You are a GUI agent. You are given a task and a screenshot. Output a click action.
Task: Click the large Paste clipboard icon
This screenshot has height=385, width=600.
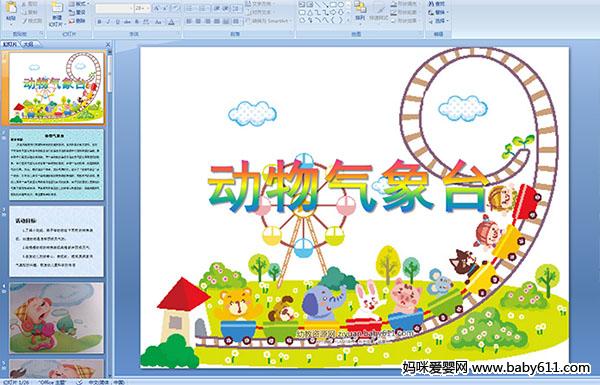tap(11, 8)
